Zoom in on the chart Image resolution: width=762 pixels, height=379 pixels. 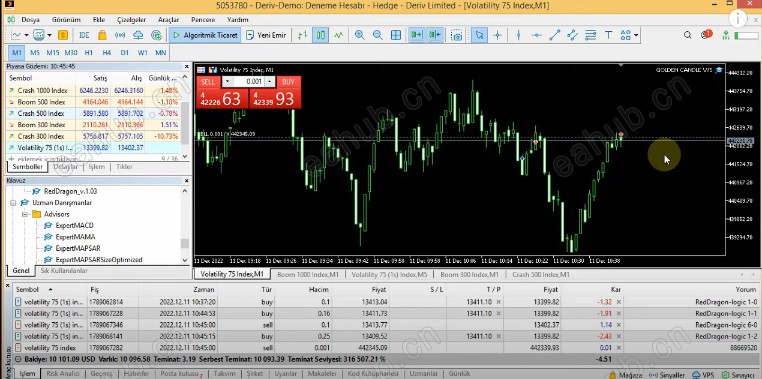(360, 35)
